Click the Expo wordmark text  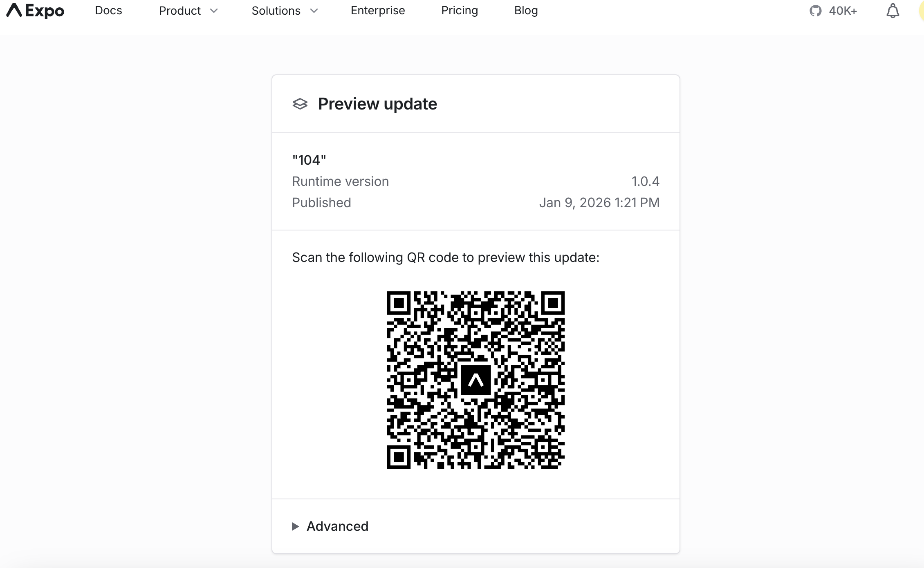(x=45, y=11)
